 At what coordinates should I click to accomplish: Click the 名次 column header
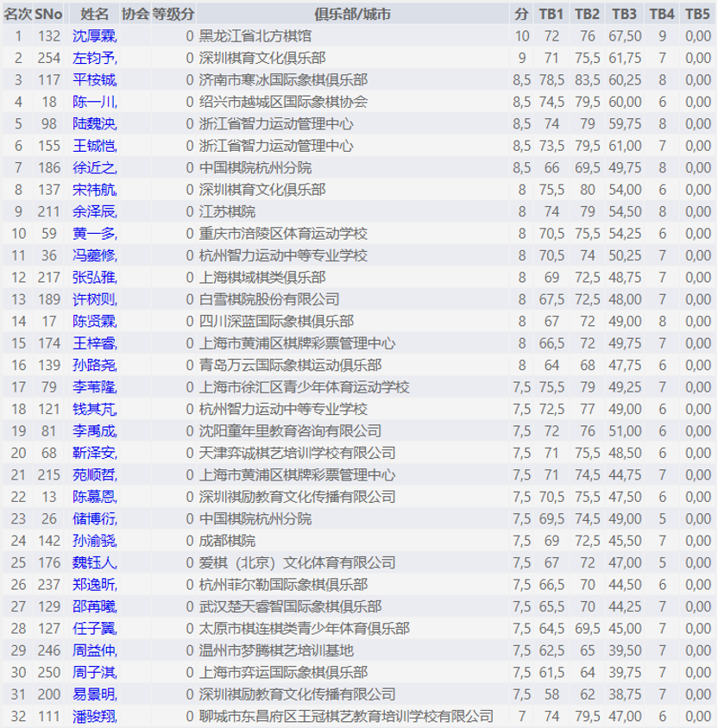17,14
